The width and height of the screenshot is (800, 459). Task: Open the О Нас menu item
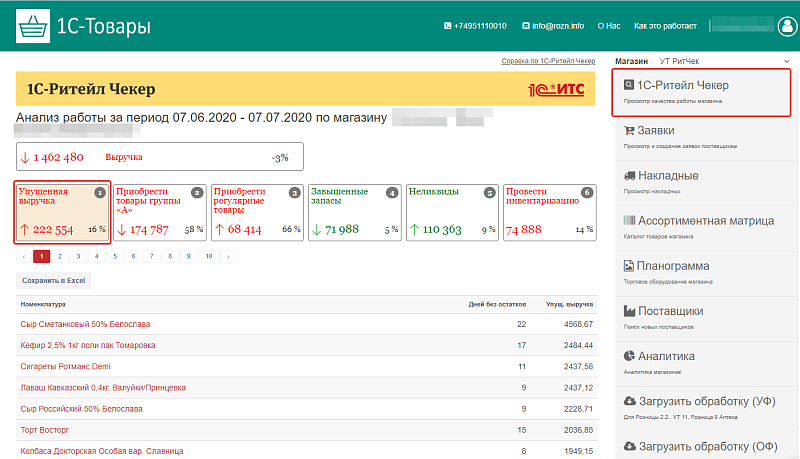pyautogui.click(x=606, y=26)
